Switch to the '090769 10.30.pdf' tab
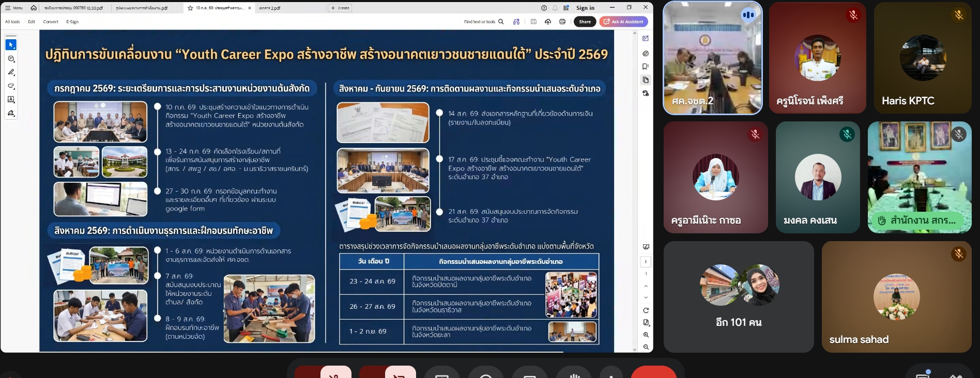Viewport: 980px width, 378px height. coord(74,8)
